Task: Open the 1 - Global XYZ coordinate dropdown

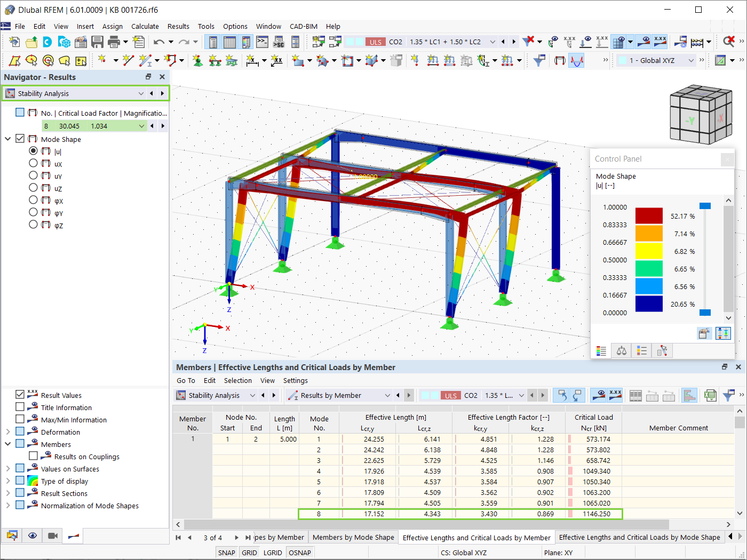Action: 691,60
